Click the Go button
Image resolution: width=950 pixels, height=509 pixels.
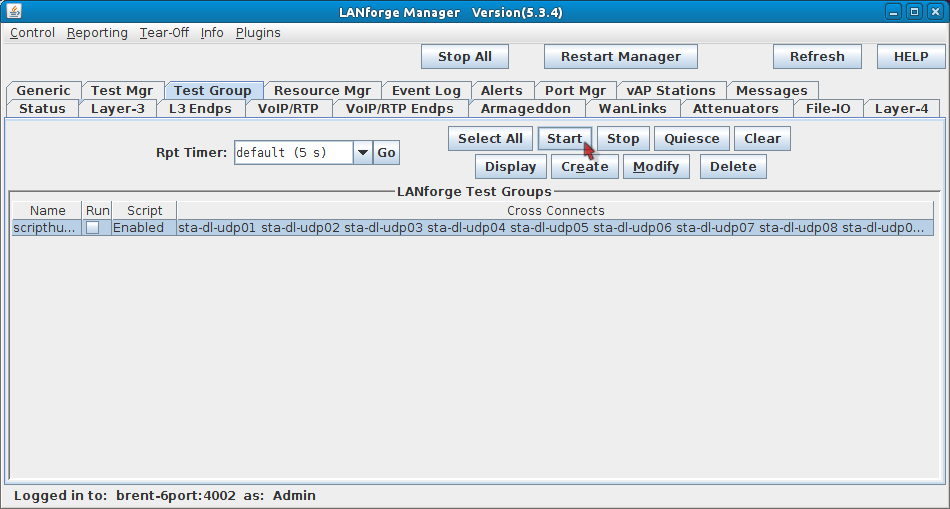tap(387, 153)
